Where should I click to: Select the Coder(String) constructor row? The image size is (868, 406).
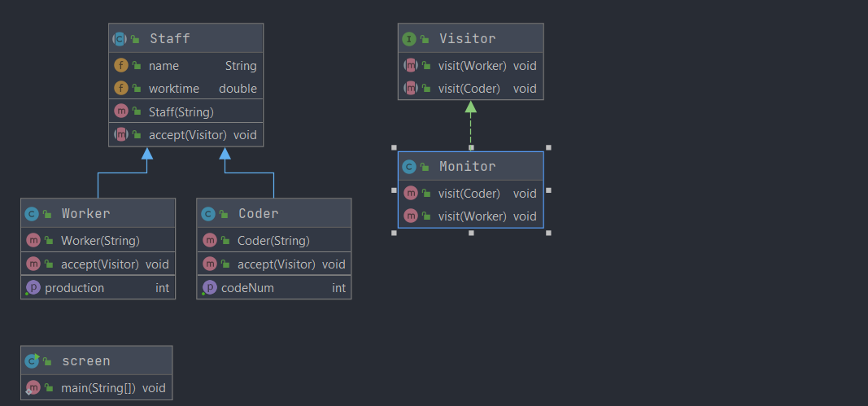pos(273,241)
